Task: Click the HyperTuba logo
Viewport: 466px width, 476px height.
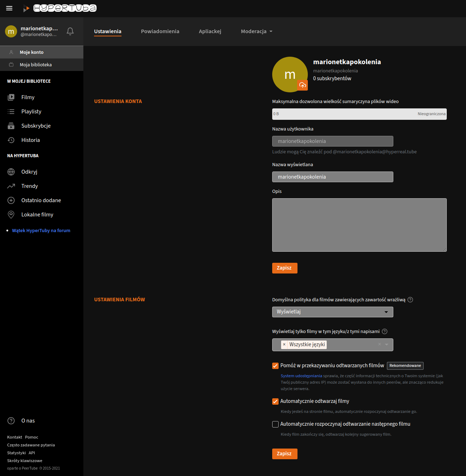Action: click(x=60, y=8)
